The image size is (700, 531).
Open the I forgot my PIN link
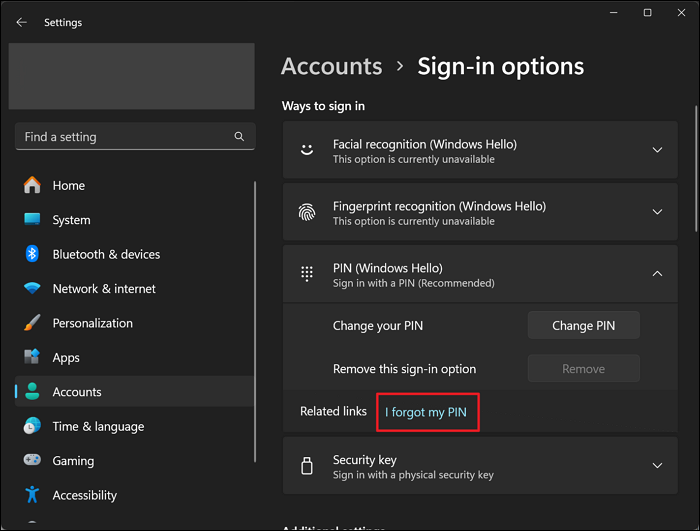[427, 412]
